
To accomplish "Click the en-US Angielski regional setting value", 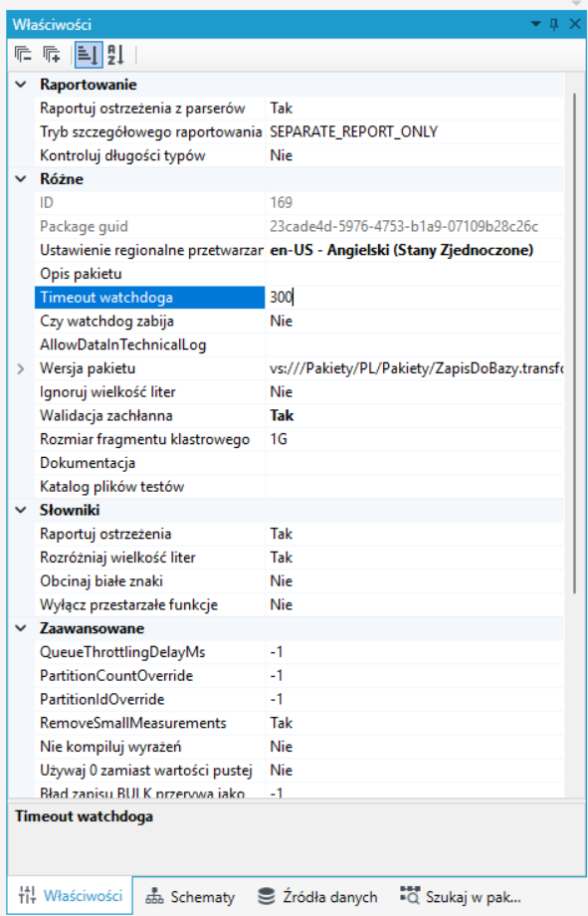I will point(402,251).
